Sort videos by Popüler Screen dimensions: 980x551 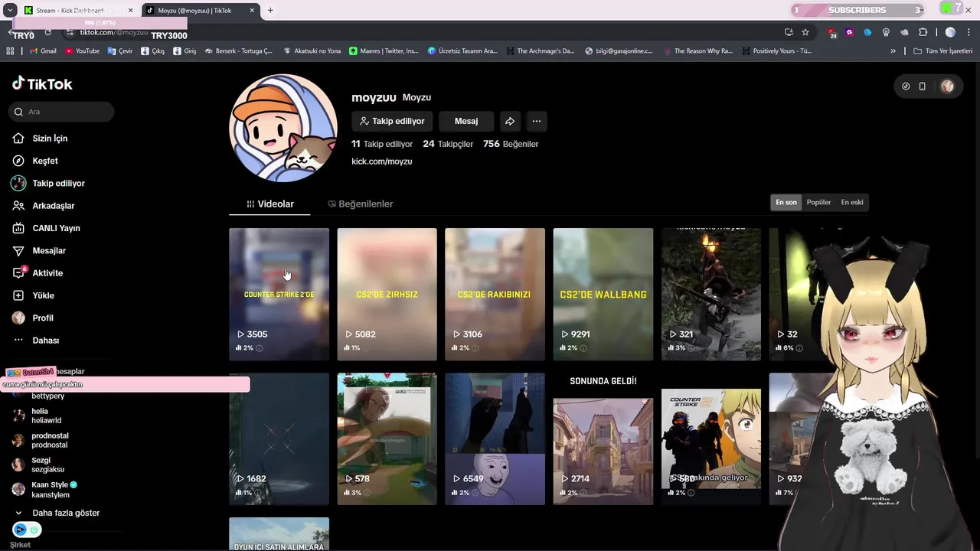coord(818,203)
